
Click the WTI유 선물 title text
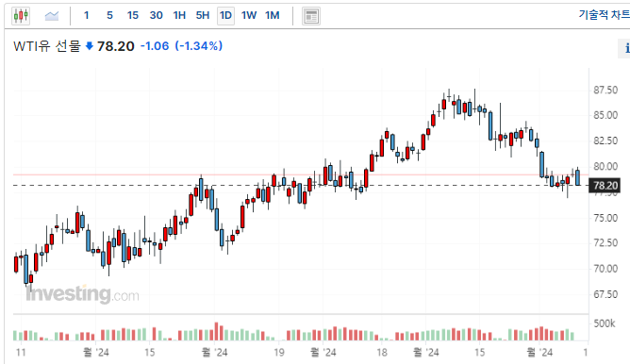coord(47,46)
